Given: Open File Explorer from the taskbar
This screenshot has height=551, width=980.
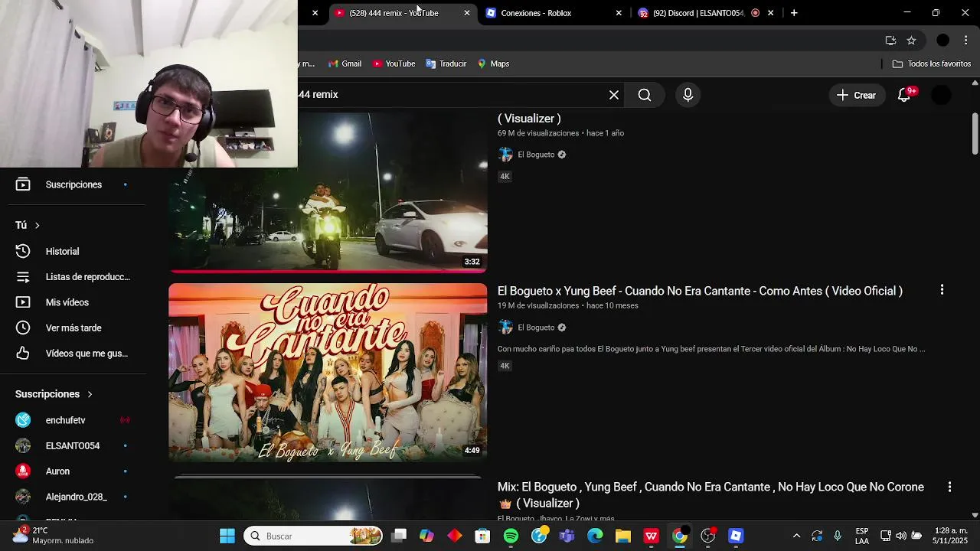Looking at the screenshot, I should pyautogui.click(x=623, y=536).
